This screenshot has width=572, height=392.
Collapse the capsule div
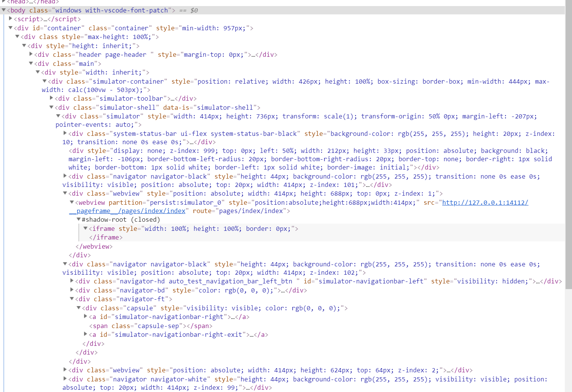point(79,308)
